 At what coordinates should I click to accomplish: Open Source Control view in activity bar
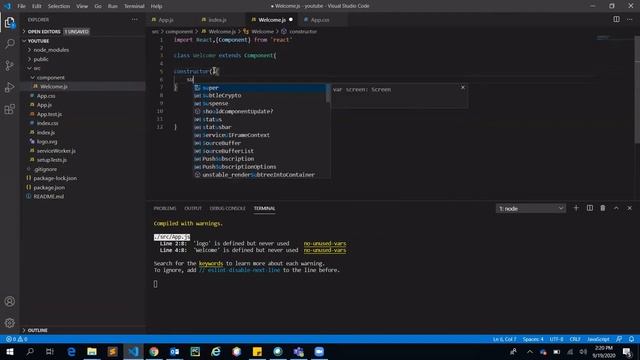[x=10, y=66]
